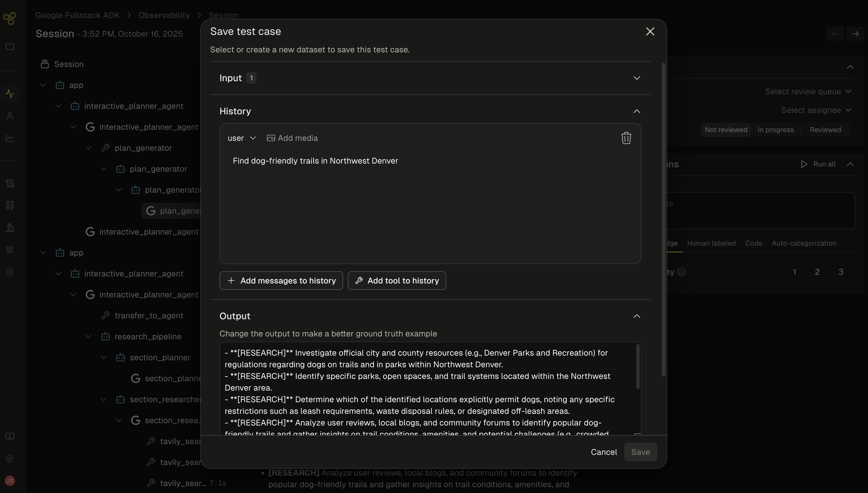Click the metrics chart icon in sidebar
Screen dimensions: 868x493
10,138
